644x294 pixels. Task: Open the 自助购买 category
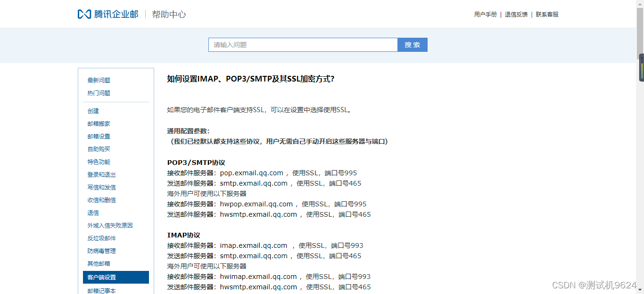tap(99, 149)
